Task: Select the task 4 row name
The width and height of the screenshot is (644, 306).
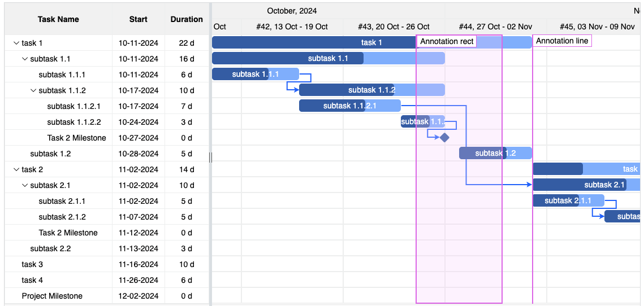Action: 32,281
